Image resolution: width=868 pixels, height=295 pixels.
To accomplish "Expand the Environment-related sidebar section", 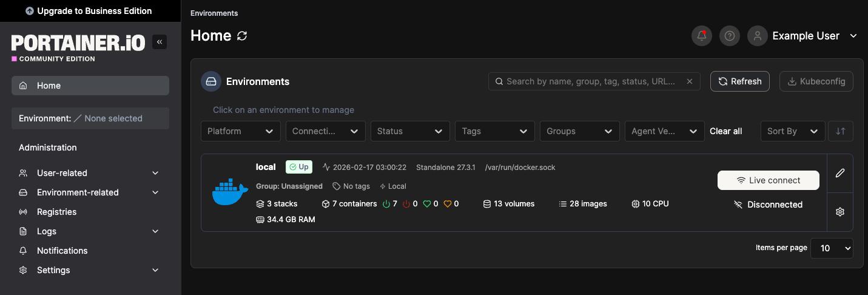I will coord(89,192).
